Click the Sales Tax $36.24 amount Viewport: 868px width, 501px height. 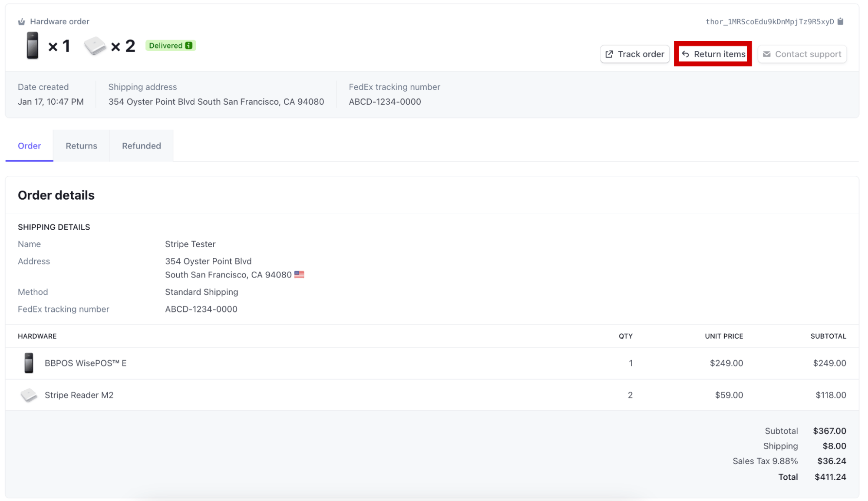pyautogui.click(x=832, y=461)
